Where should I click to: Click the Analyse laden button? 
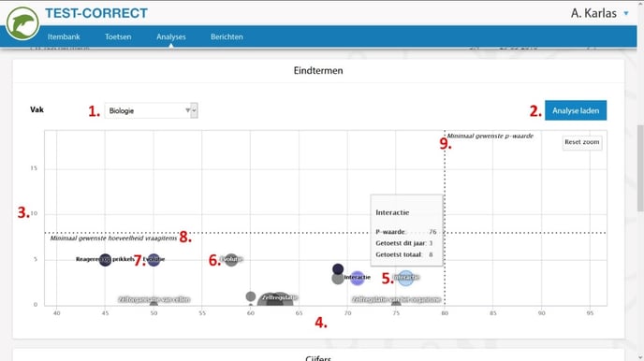point(576,110)
